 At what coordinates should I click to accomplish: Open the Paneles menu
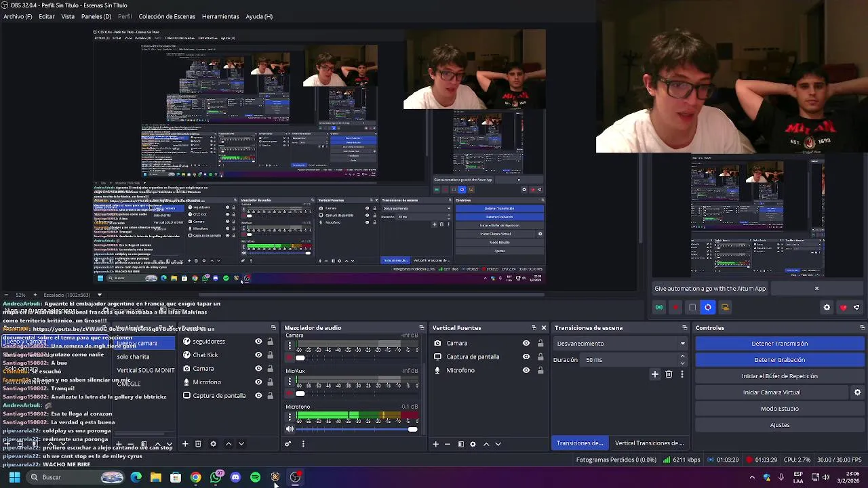(x=96, y=16)
